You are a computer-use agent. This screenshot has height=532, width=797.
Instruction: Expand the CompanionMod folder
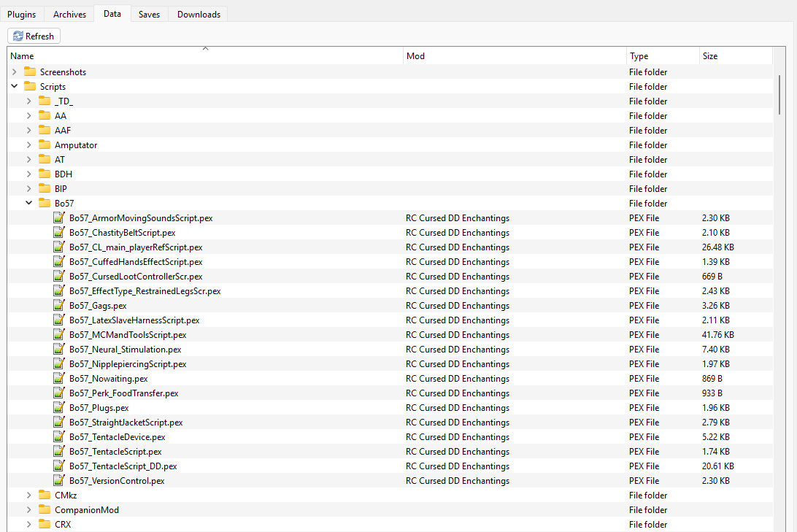click(29, 509)
